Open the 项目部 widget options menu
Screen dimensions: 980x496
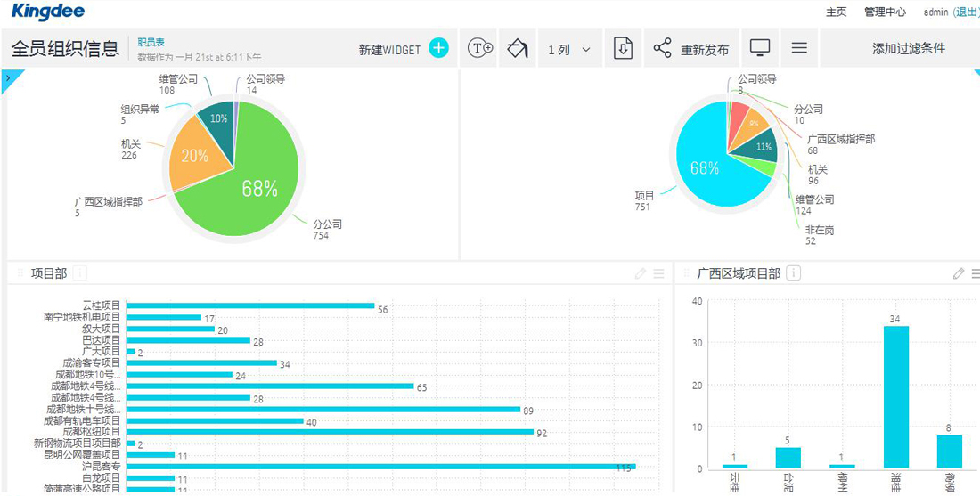pyautogui.click(x=659, y=273)
